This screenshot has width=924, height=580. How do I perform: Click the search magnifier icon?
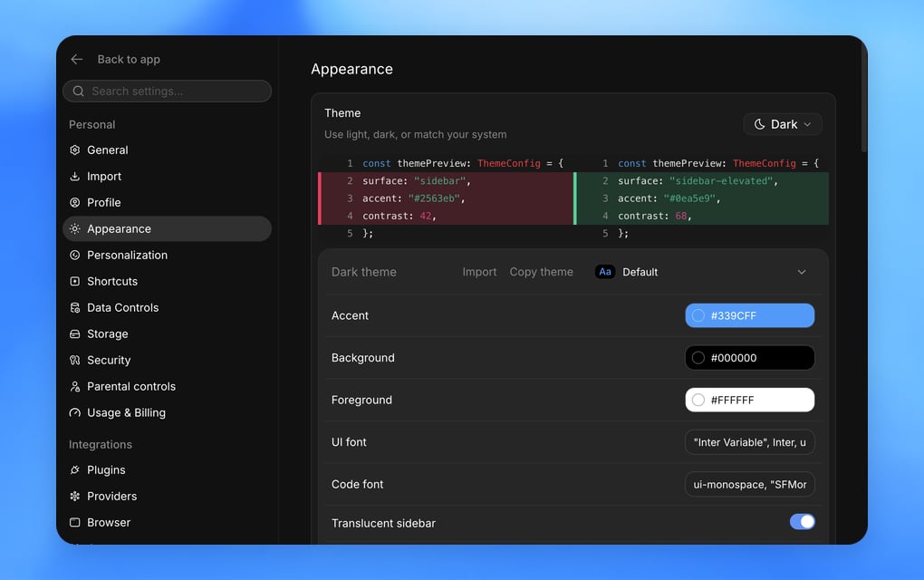tap(79, 92)
